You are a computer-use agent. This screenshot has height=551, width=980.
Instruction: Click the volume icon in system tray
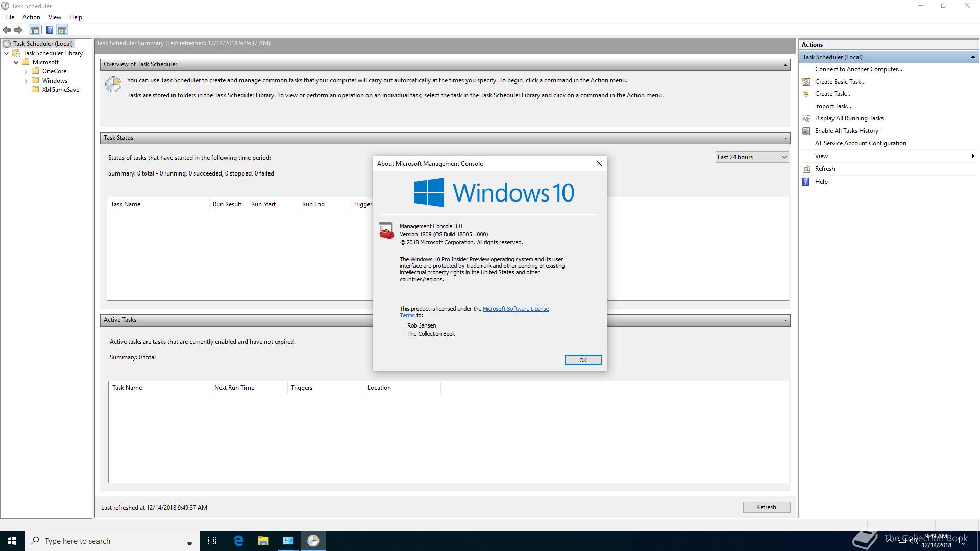[913, 541]
